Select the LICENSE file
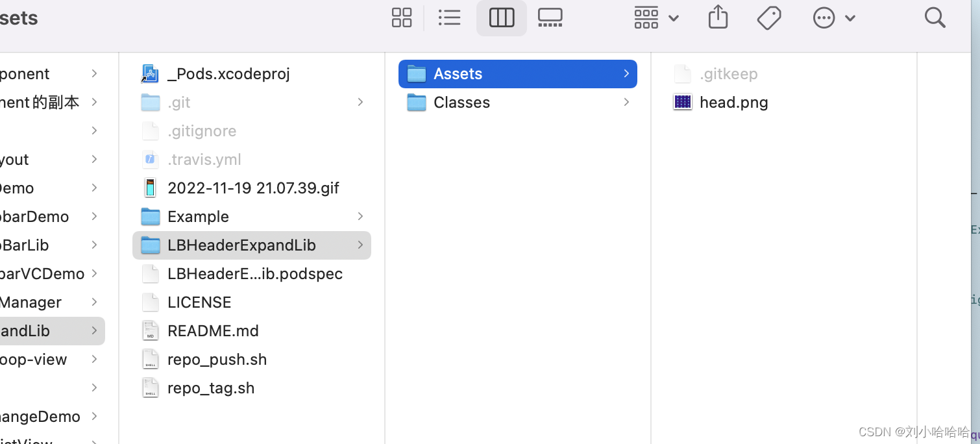This screenshot has height=444, width=980. tap(199, 302)
